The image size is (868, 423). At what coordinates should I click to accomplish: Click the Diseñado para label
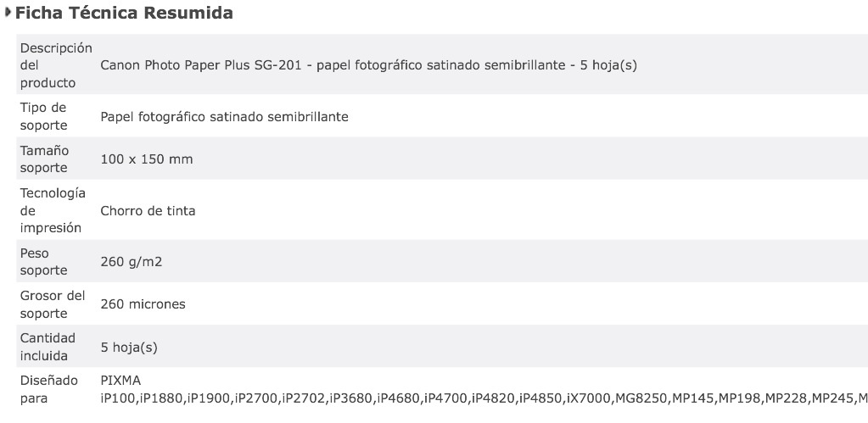(49, 389)
